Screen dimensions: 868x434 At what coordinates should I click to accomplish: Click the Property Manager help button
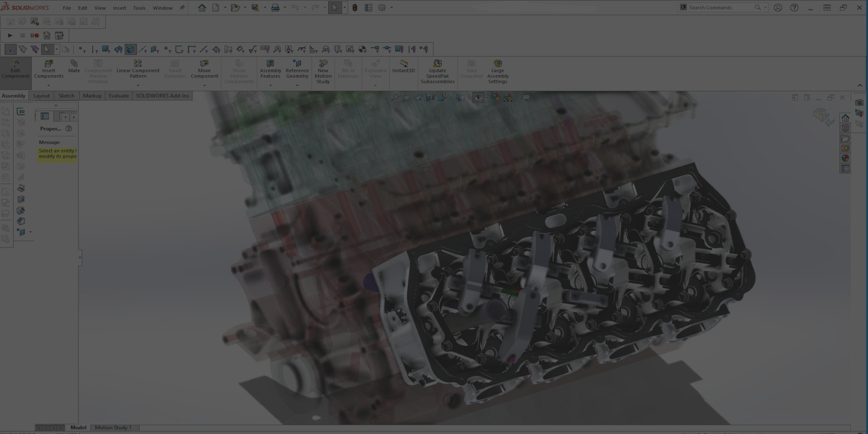click(x=69, y=128)
